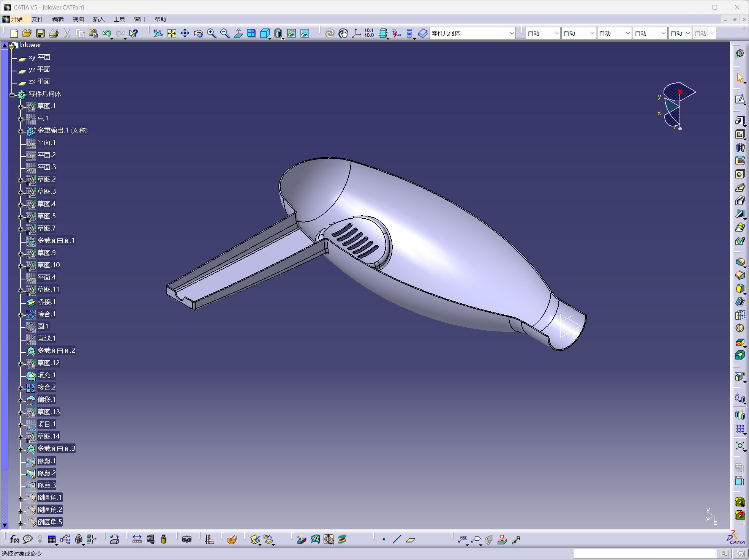749x560 pixels.
Task: Click the Undo arrow icon
Action: click(x=107, y=33)
